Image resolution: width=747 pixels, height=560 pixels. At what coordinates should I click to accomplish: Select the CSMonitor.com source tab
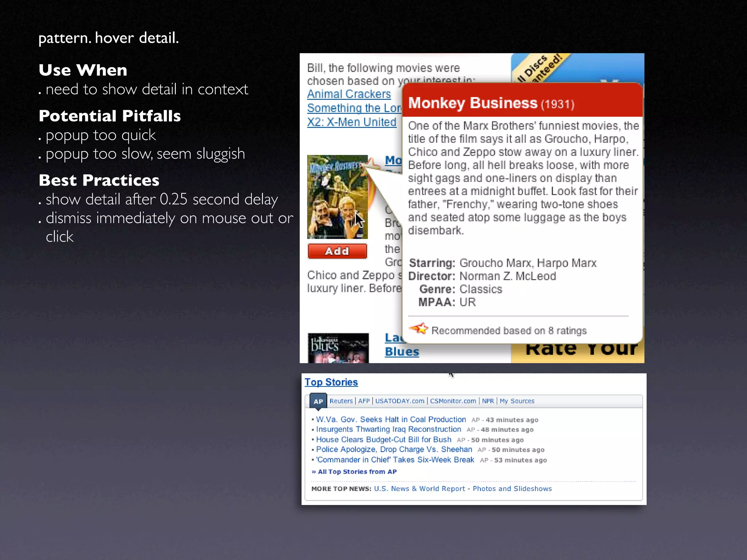(453, 401)
